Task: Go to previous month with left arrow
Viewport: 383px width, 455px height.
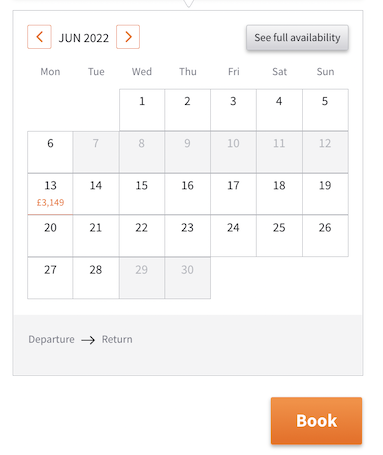Action: pos(39,37)
